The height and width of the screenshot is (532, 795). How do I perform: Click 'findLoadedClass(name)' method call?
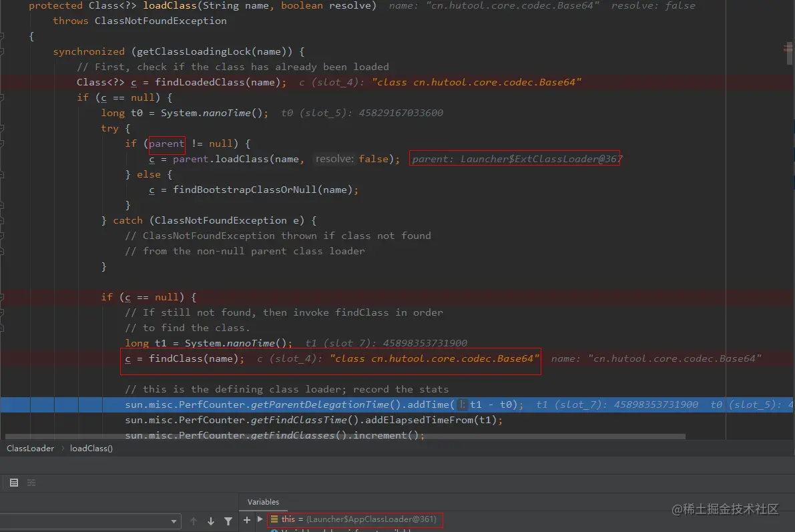click(x=218, y=82)
